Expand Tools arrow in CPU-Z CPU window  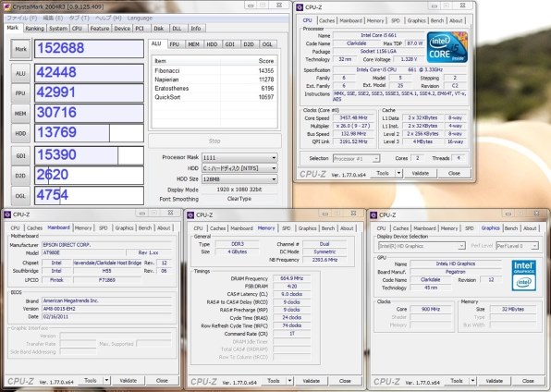[398, 173]
